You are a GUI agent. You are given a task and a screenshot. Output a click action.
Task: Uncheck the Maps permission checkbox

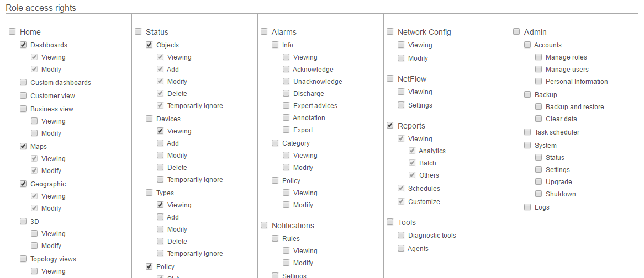point(23,146)
